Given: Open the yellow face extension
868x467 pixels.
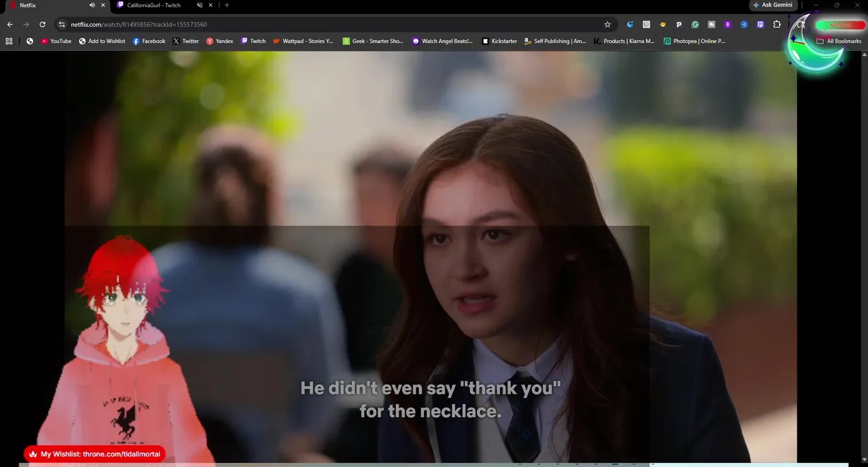Looking at the screenshot, I should tap(663, 25).
